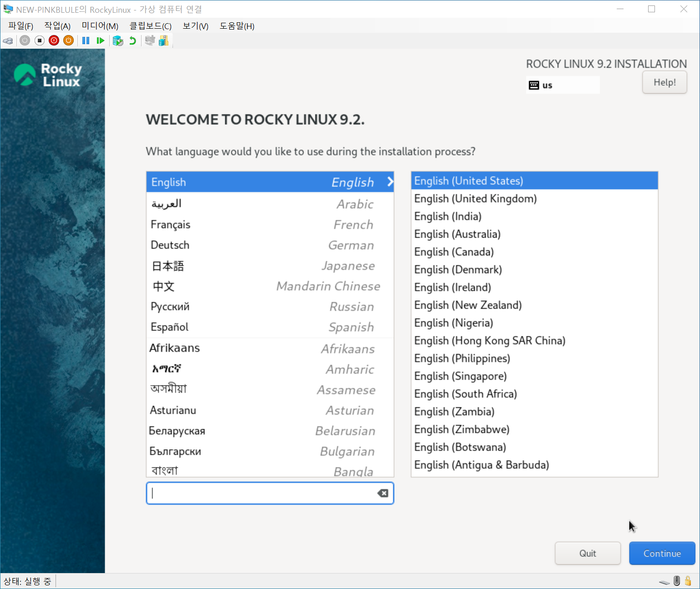Screen dimensions: 700x589
Task: Choose English (Singapore) locale
Action: point(534,376)
